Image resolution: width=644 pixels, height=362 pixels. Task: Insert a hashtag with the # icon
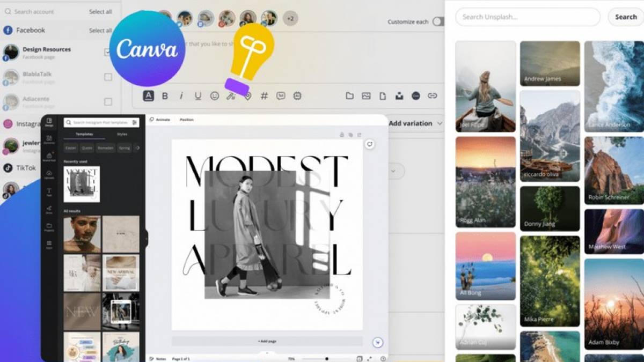264,96
